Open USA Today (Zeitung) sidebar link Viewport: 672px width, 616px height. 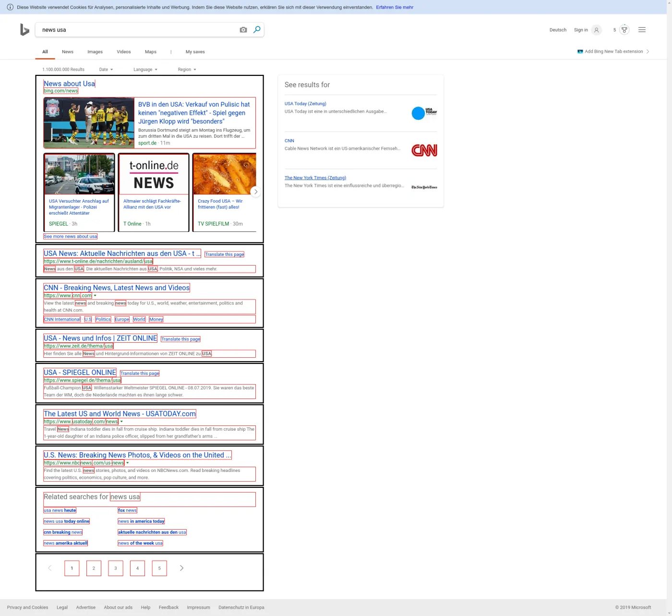305,104
